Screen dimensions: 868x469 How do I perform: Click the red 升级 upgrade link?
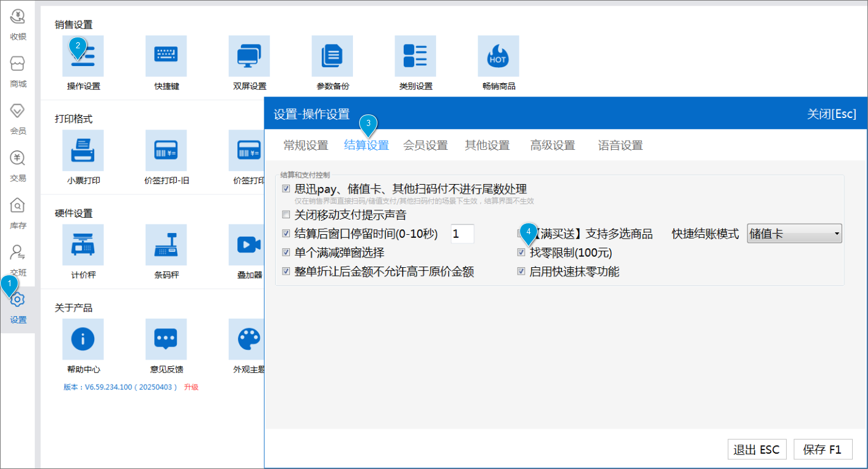[191, 387]
